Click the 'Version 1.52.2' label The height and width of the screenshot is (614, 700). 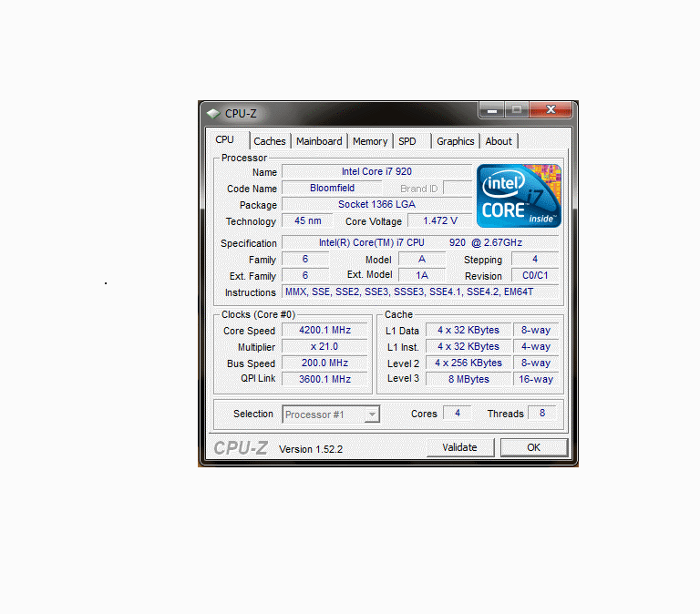click(311, 449)
